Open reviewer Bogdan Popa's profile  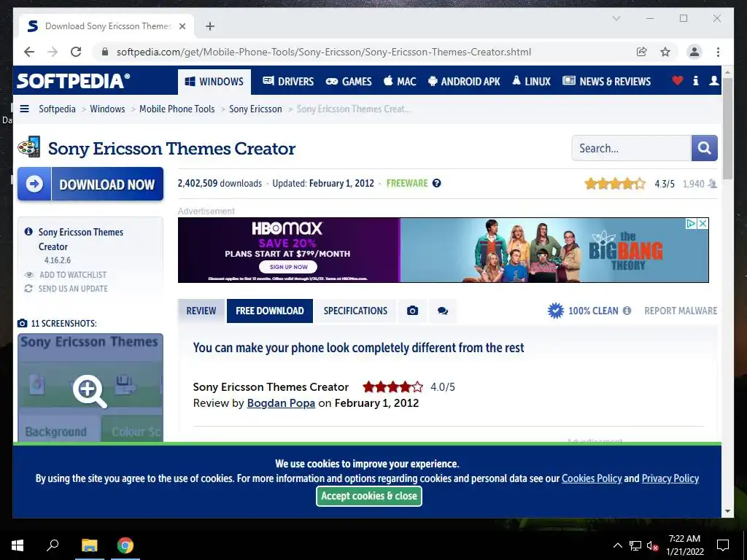[x=281, y=402]
